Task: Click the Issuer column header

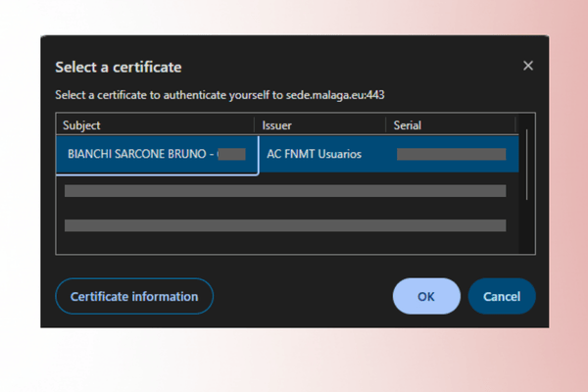Action: click(x=319, y=124)
